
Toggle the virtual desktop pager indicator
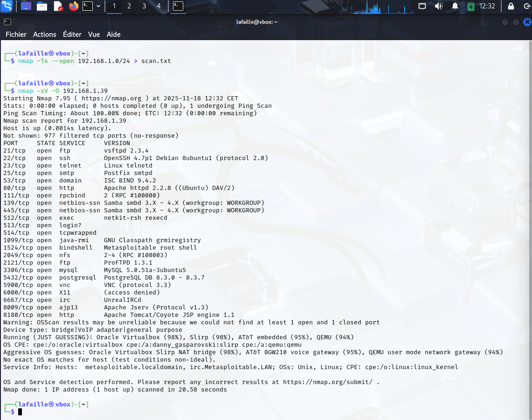(26, 7)
